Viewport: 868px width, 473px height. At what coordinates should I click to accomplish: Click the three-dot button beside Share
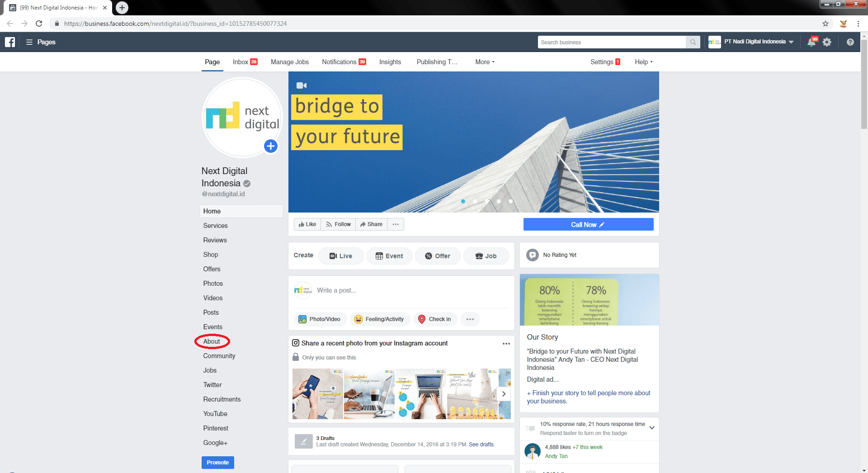(396, 224)
